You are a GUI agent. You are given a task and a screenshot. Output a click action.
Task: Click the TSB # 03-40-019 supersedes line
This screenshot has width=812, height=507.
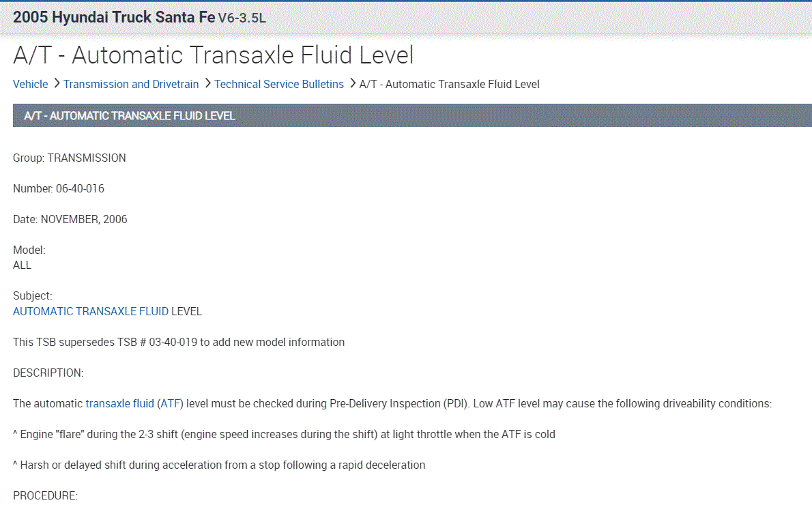coord(179,342)
